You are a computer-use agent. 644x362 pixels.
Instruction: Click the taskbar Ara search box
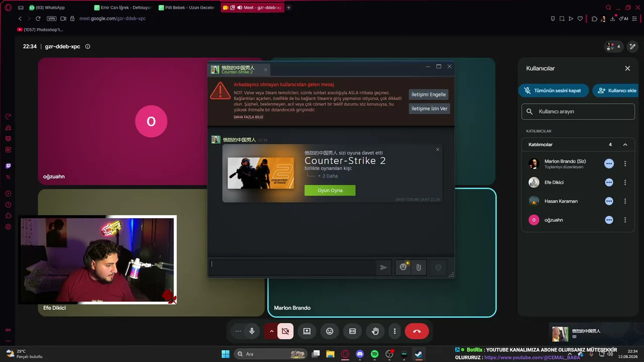(x=271, y=354)
